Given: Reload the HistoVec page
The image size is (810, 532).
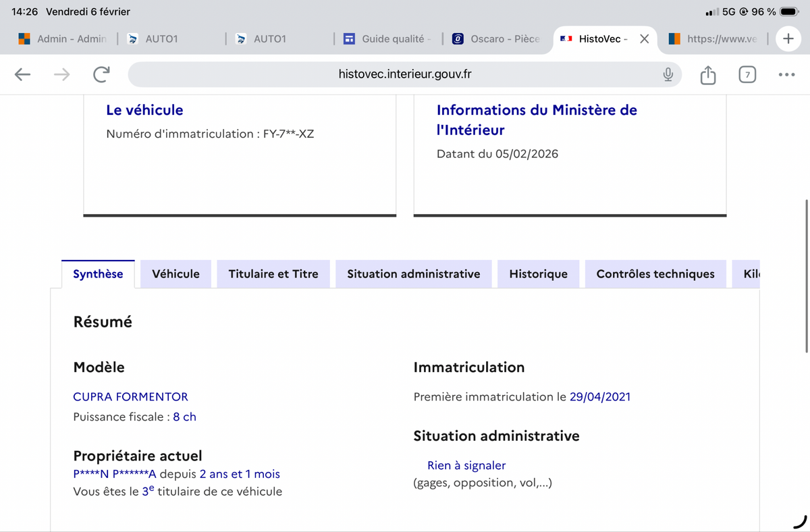Looking at the screenshot, I should point(101,74).
